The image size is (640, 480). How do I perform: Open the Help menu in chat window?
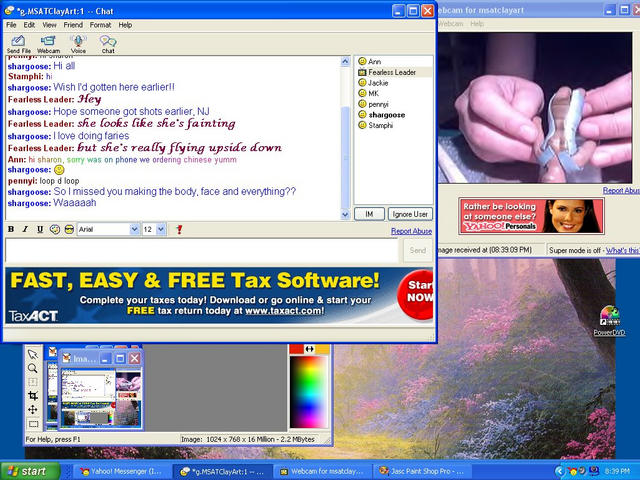125,25
